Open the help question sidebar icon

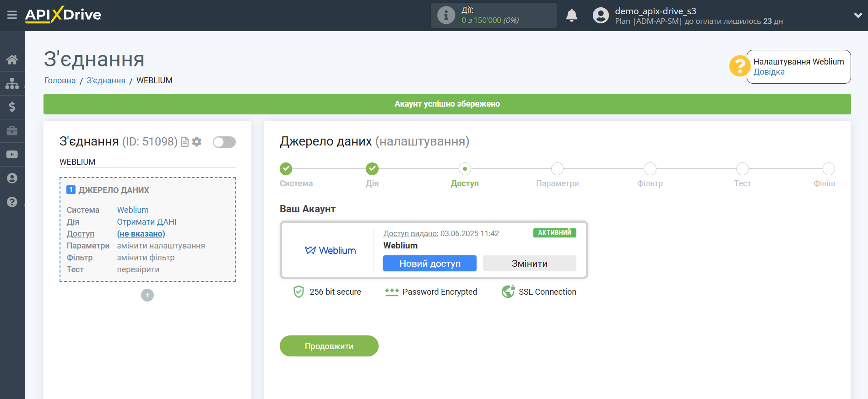pyautogui.click(x=12, y=202)
